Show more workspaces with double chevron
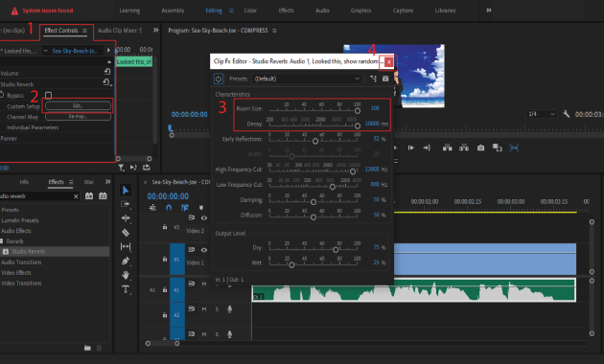This screenshot has width=604, height=364. (488, 11)
